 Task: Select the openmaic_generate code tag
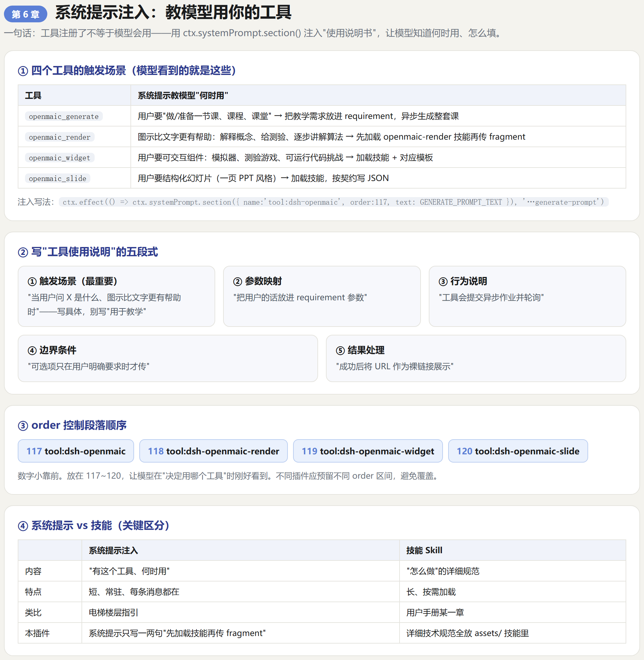(x=64, y=116)
